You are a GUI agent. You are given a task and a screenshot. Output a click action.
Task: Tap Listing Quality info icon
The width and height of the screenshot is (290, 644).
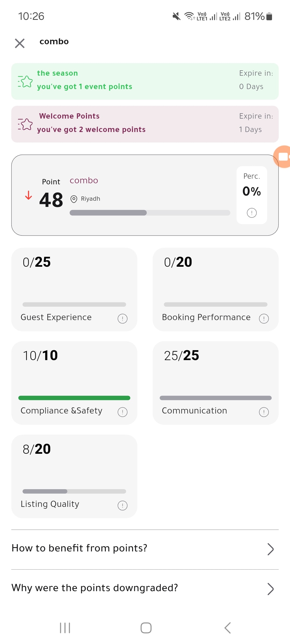(122, 506)
